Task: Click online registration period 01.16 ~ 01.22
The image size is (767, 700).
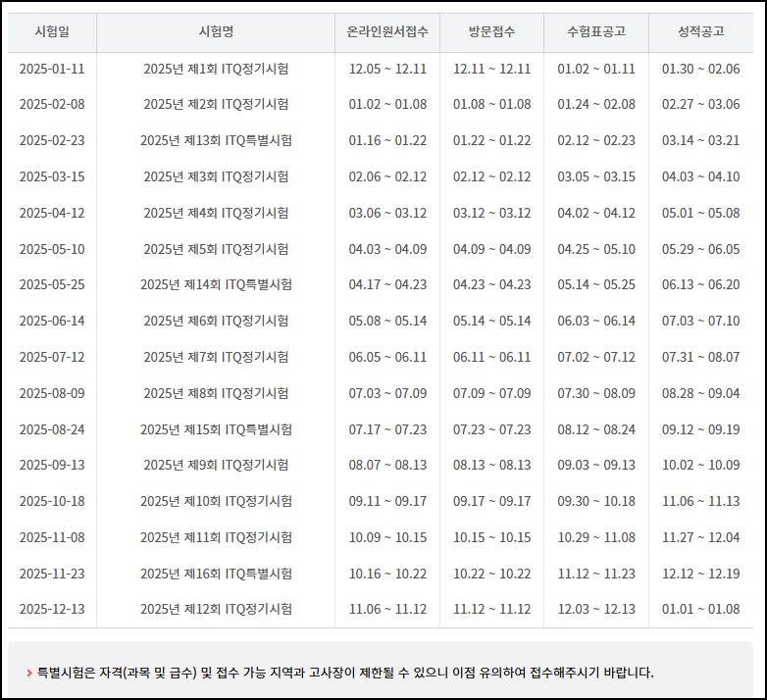Action: coord(387,141)
